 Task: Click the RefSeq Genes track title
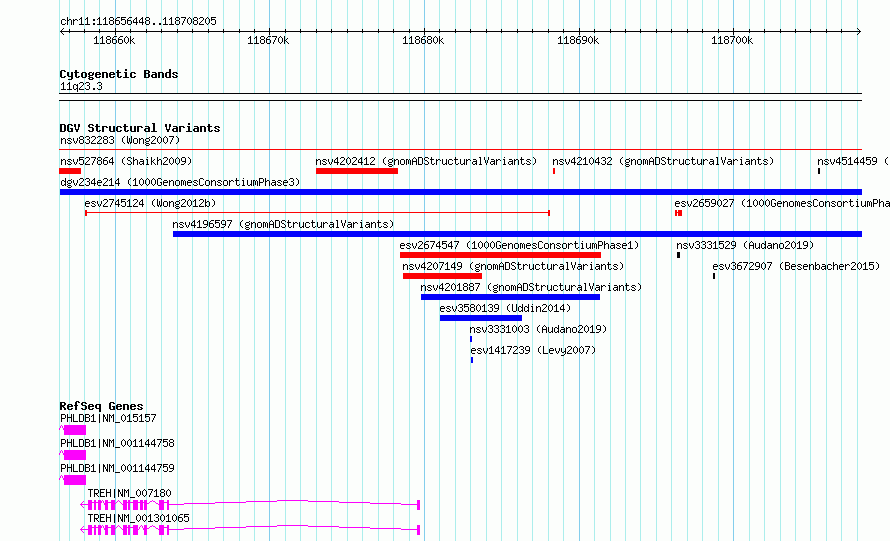tap(102, 406)
